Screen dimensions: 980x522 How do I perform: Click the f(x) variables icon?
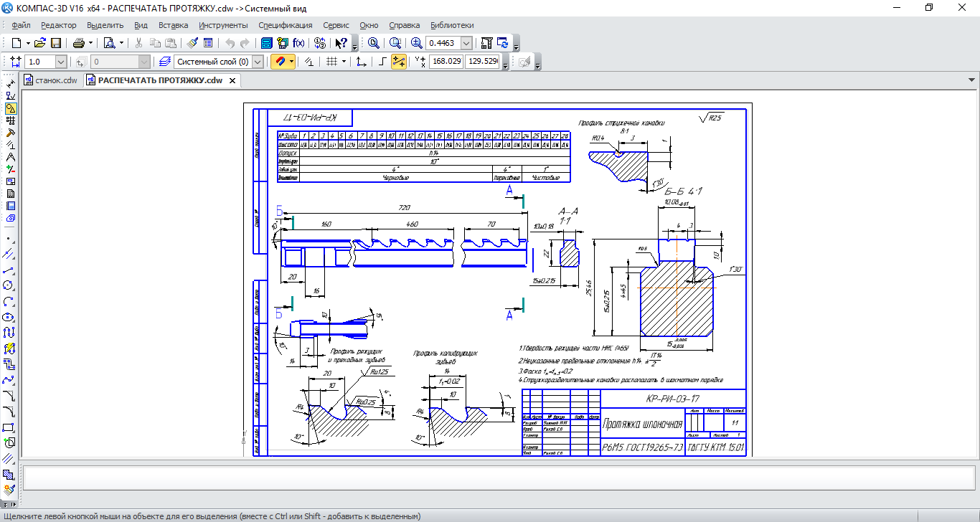(x=299, y=43)
